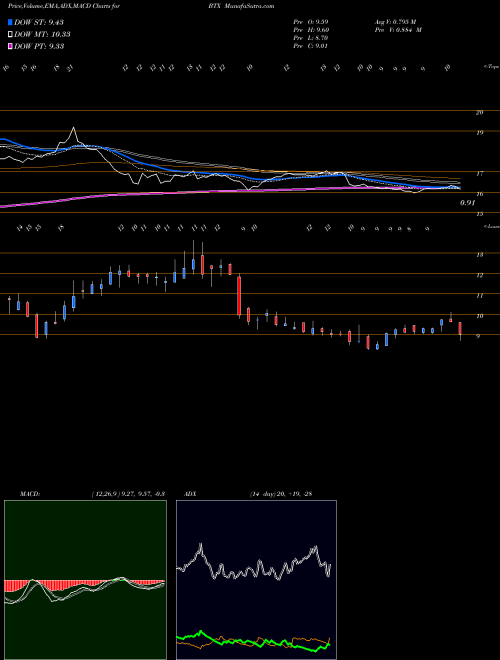Click the 'ADX' panel title
Screen dimensions: 500x660
[x=191, y=494]
